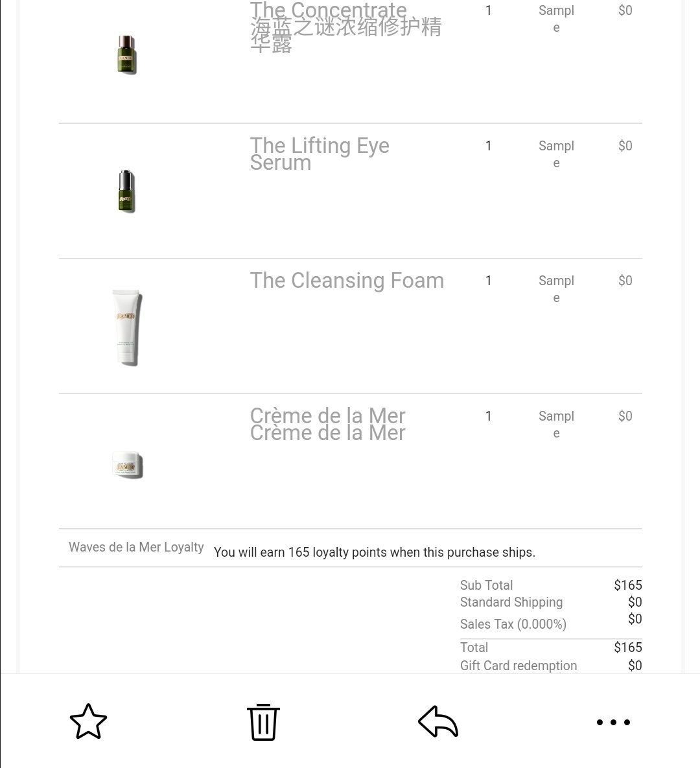Delete the email using the trash icon

[x=263, y=722]
